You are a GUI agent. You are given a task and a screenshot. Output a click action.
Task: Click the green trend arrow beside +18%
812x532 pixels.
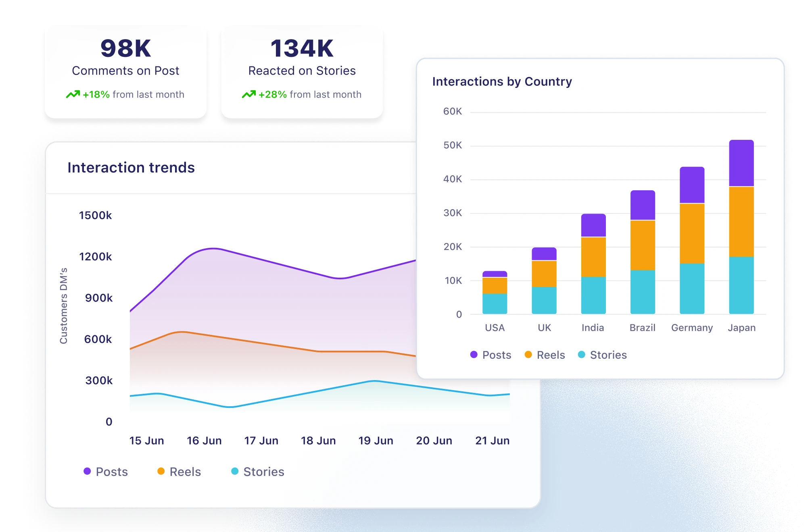73,94
